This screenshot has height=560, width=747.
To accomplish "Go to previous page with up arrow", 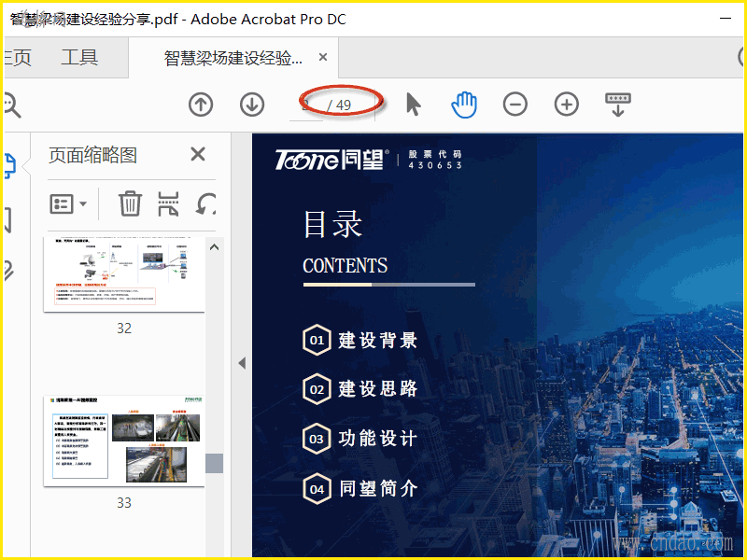I will (x=201, y=105).
